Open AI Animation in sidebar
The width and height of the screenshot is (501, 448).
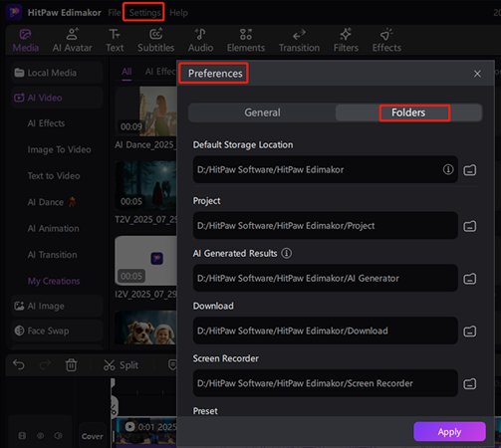(x=53, y=228)
